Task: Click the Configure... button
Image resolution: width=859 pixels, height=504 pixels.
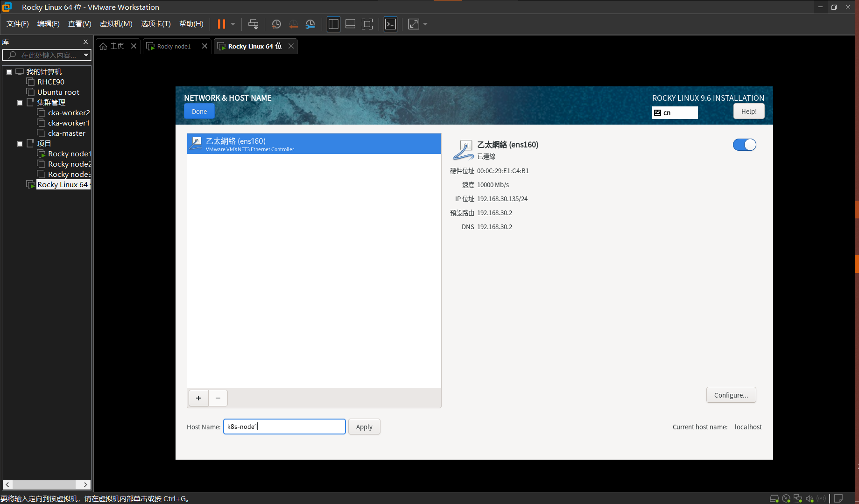Action: 731,395
